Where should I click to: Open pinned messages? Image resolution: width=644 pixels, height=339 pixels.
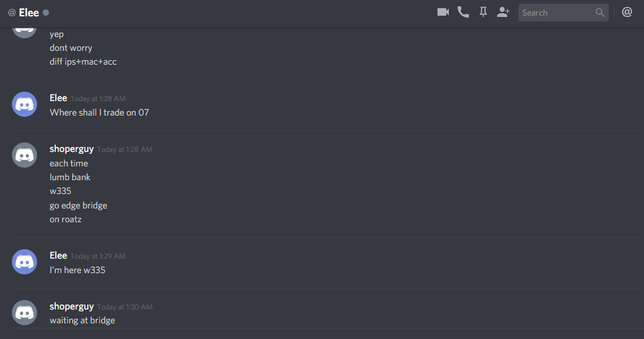(483, 13)
